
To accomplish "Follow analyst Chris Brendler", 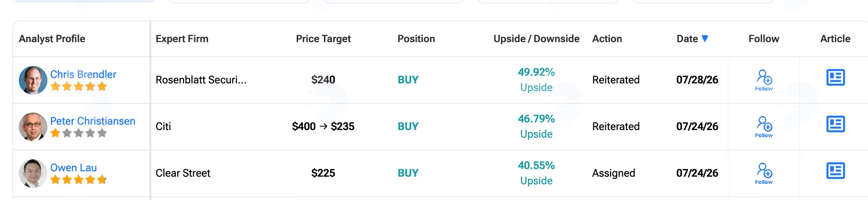I will (x=764, y=80).
